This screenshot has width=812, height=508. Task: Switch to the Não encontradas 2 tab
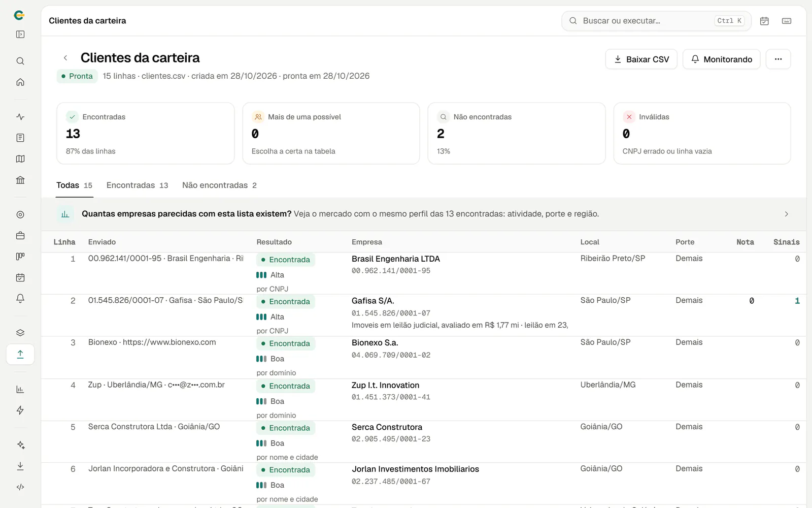click(219, 185)
